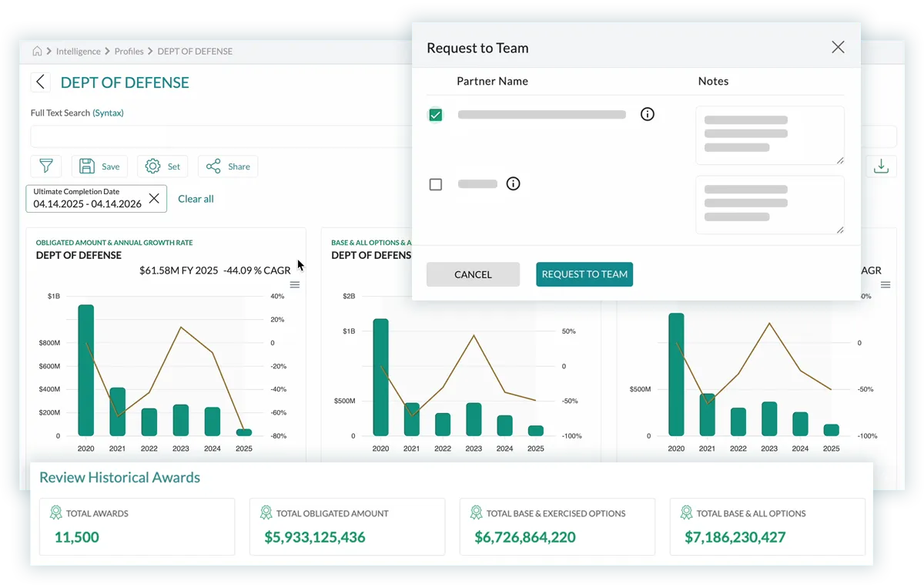
Task: Select the 2021 bar in Obligated Amount chart
Action: click(x=117, y=412)
